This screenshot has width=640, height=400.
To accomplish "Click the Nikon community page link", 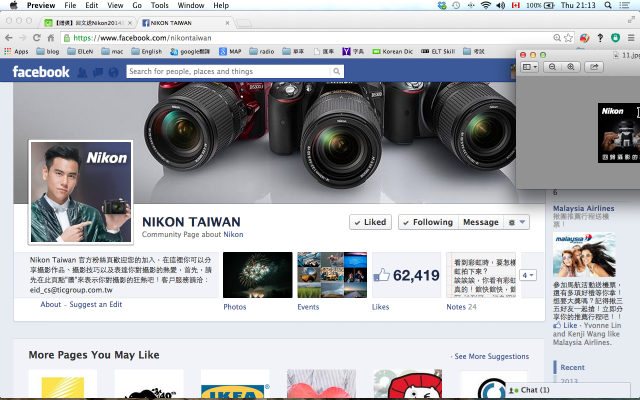I will (x=233, y=234).
